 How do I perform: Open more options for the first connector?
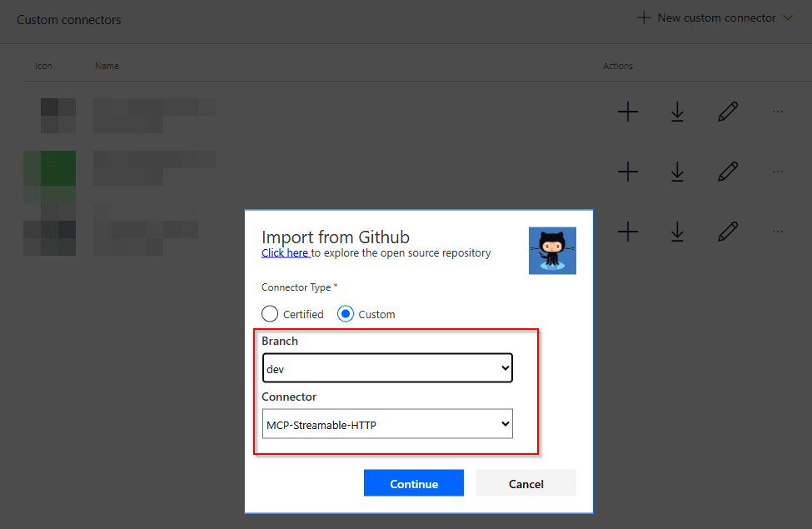coord(778,112)
